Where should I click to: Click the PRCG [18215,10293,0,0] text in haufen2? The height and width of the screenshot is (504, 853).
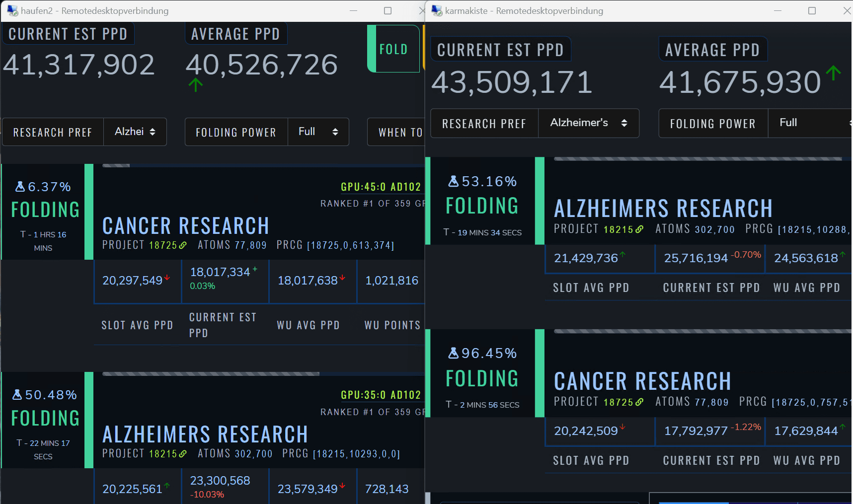341,454
